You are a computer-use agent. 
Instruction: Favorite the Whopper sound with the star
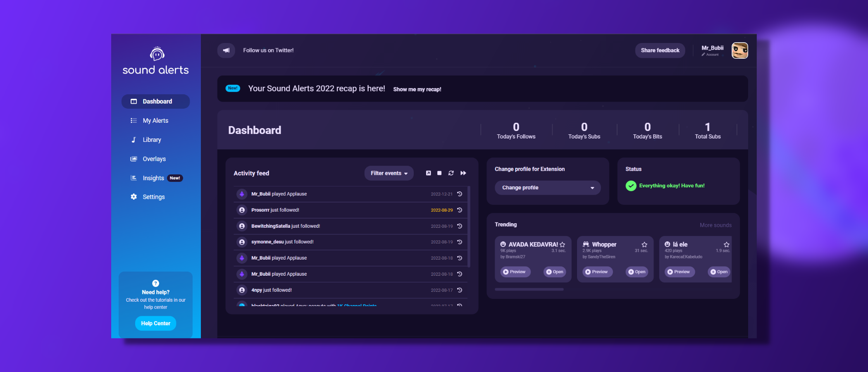(644, 244)
